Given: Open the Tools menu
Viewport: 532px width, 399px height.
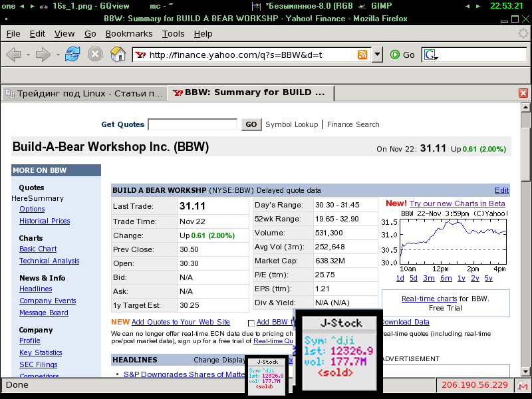Looking at the screenshot, I should (x=173, y=34).
